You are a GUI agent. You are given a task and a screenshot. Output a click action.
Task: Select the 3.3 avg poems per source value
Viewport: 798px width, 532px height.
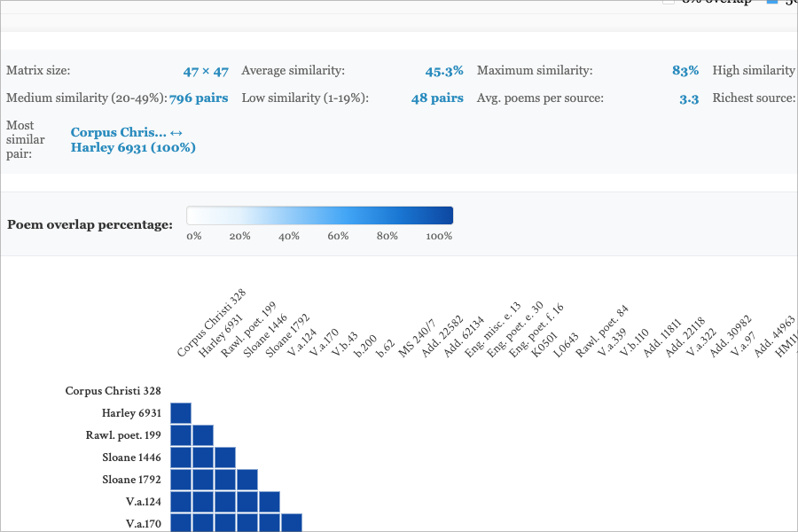tap(690, 98)
